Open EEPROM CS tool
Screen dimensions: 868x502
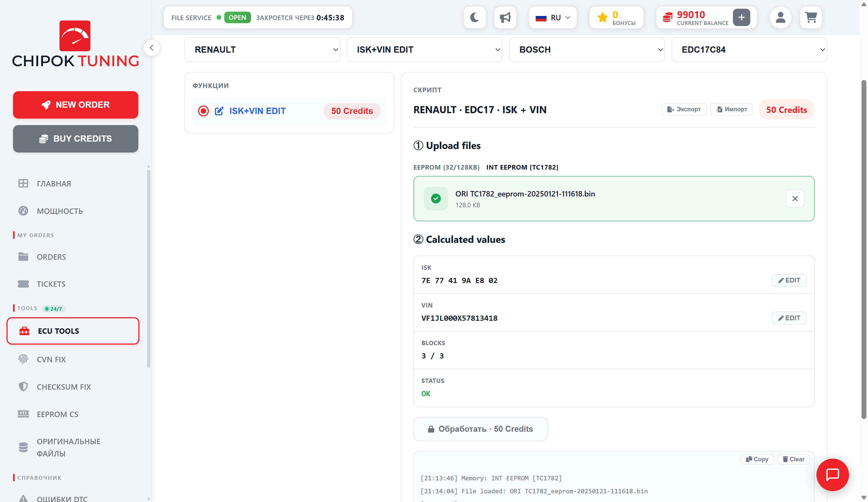(x=73, y=414)
